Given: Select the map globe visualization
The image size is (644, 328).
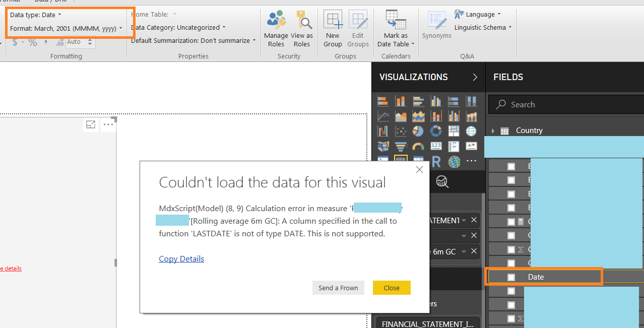Looking at the screenshot, I should 471,132.
